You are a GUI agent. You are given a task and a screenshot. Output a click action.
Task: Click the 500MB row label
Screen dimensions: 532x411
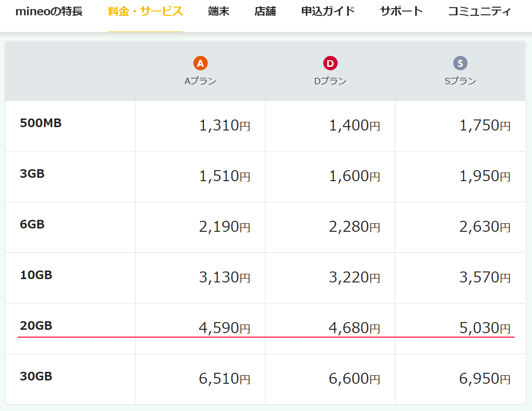(41, 123)
